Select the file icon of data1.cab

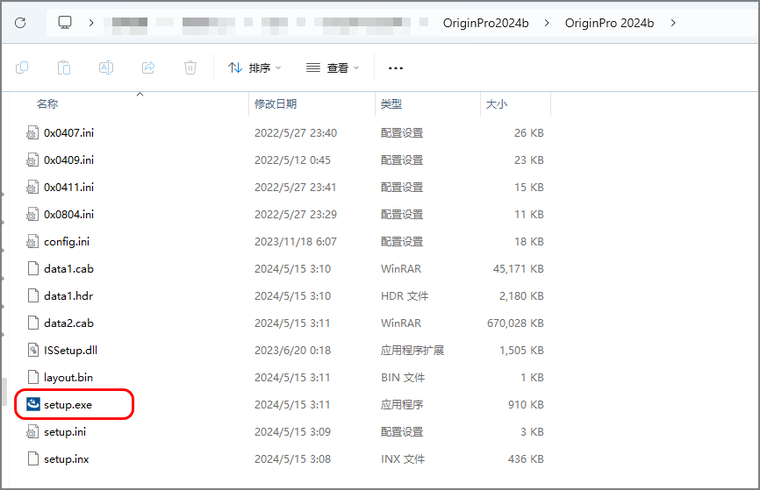pos(33,269)
